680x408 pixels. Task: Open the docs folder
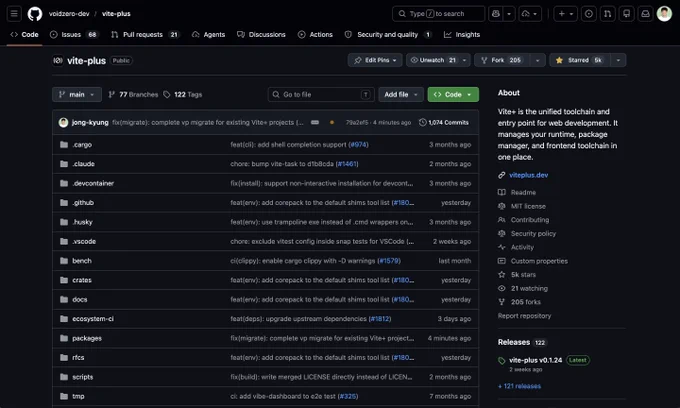point(80,300)
